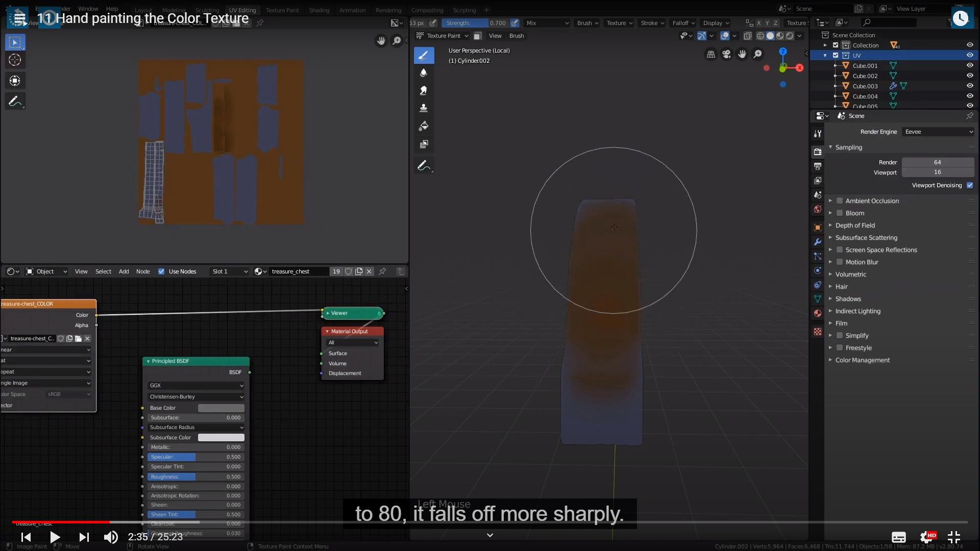The width and height of the screenshot is (980, 551).
Task: Enable the Bloom checkbox
Action: pyautogui.click(x=840, y=213)
